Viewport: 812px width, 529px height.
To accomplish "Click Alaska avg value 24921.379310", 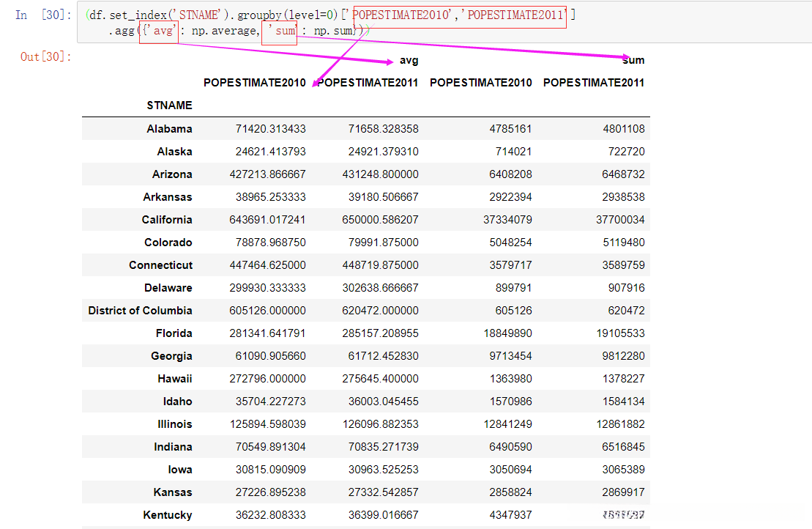I will coord(383,151).
